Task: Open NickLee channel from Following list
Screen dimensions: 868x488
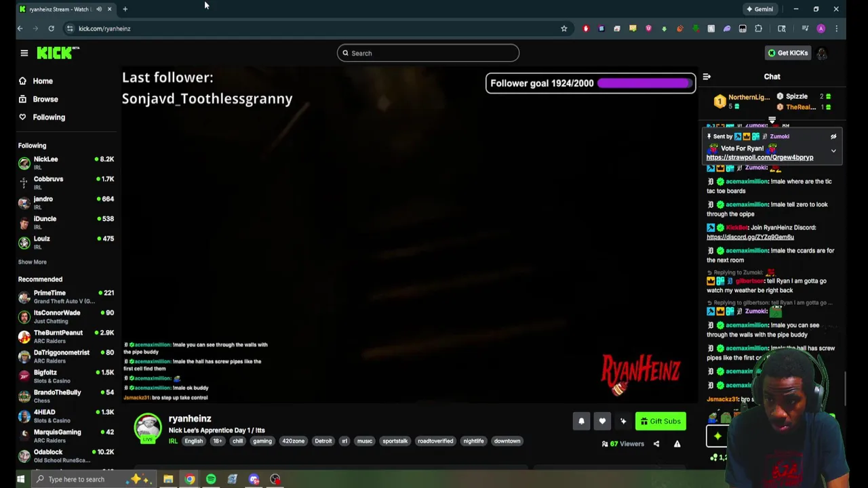Action: [66, 163]
